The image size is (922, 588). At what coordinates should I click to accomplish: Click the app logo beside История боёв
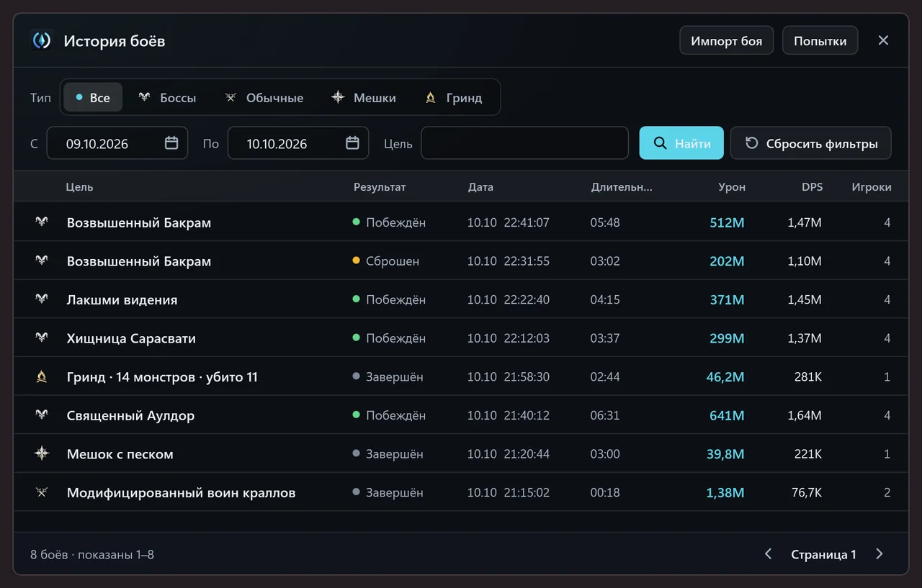(x=42, y=40)
